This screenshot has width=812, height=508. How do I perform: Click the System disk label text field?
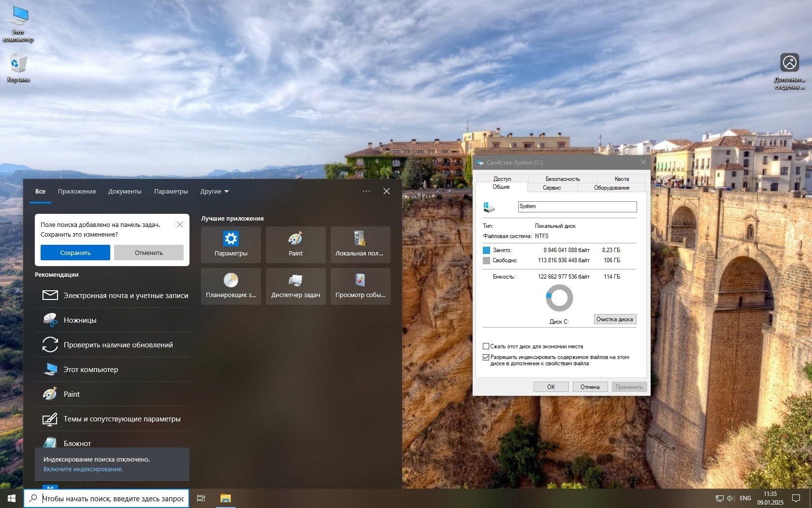[577, 207]
